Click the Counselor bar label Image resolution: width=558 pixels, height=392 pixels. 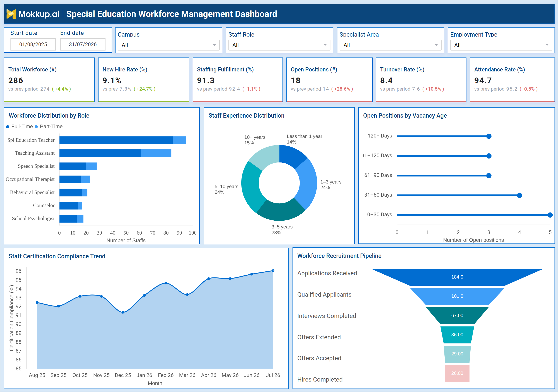pyautogui.click(x=44, y=205)
